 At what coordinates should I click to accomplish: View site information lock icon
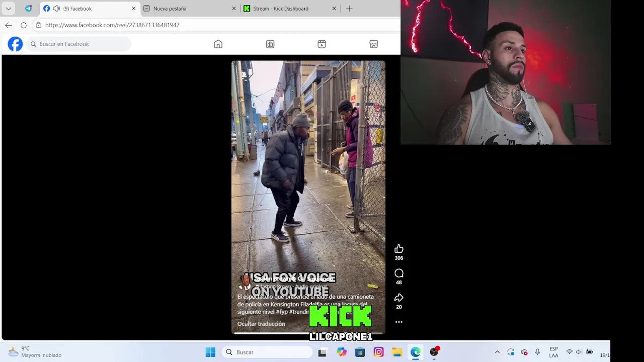click(x=39, y=25)
